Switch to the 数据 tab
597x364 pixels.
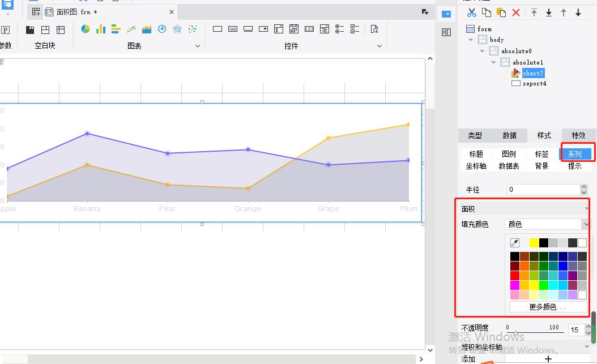(x=509, y=135)
